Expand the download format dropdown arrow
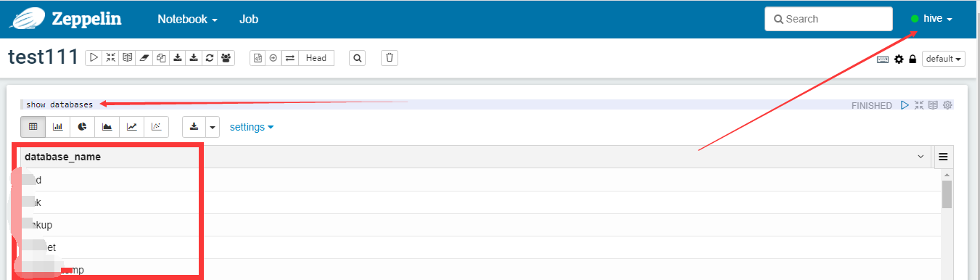This screenshot has height=280, width=980. tap(213, 127)
